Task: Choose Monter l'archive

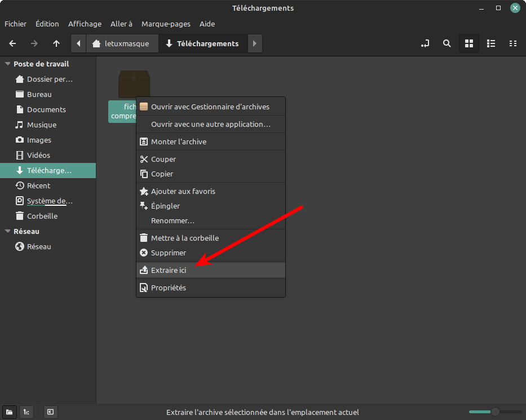Action: (x=211, y=142)
